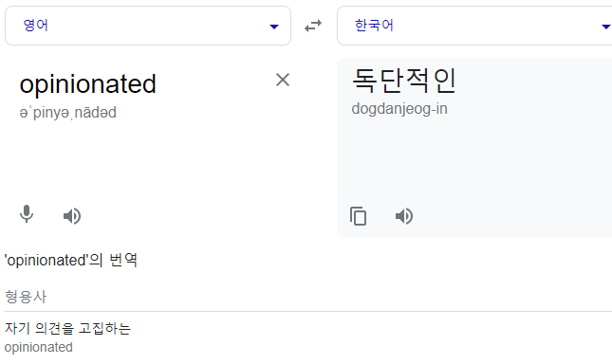Start voice input with the microphone icon

point(27,214)
